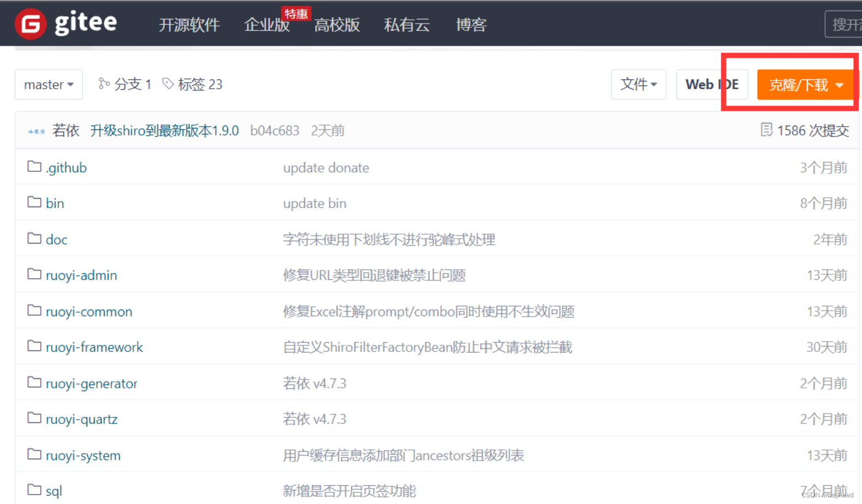Expand the 文件 dropdown menu
This screenshot has width=862, height=504.
click(x=638, y=84)
